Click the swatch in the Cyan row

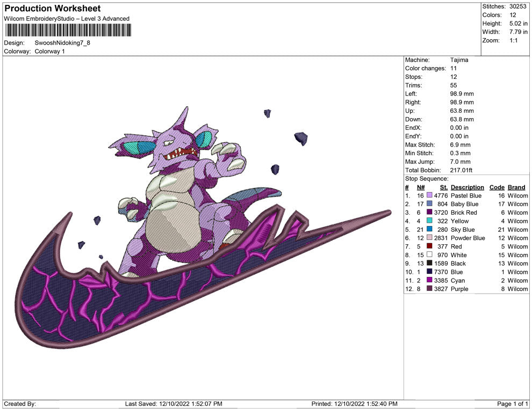(x=429, y=281)
